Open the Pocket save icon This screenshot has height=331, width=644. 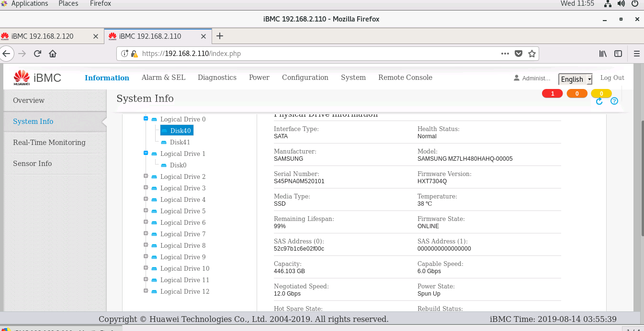click(518, 54)
